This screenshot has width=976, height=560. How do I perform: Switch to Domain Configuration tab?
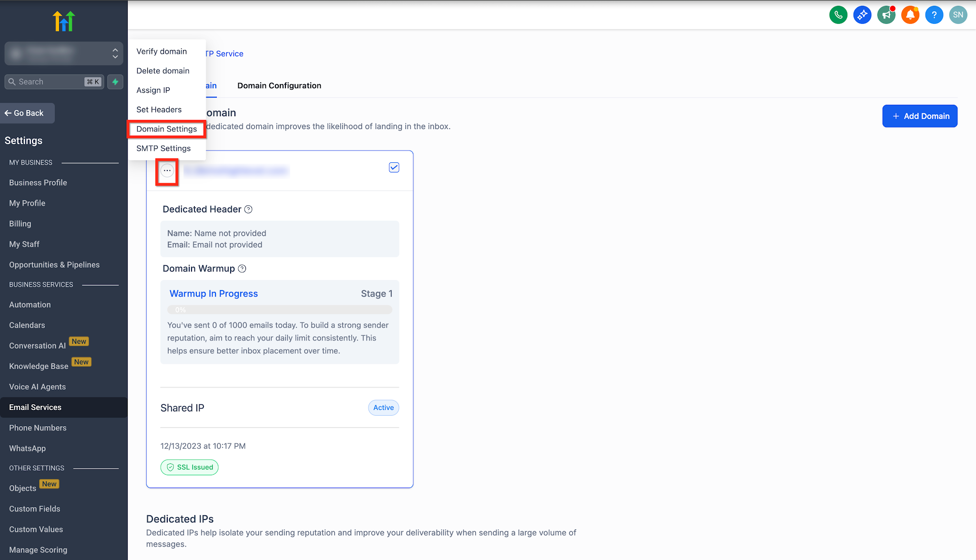point(279,86)
